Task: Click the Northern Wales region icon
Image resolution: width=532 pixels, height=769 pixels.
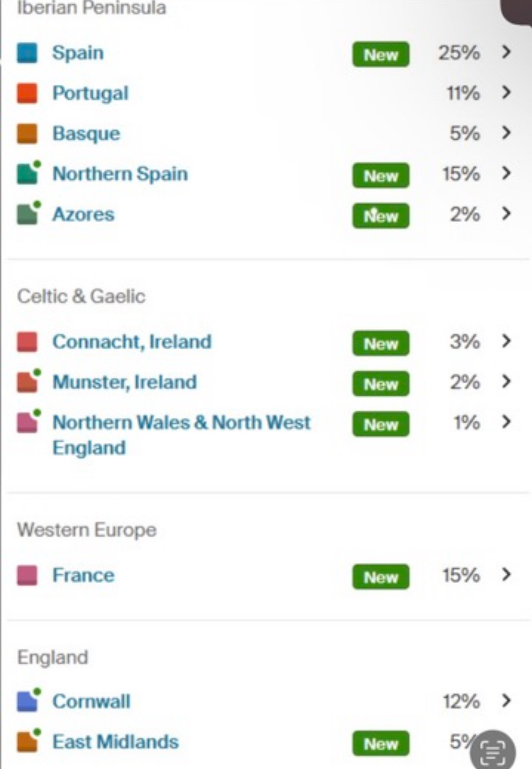Action: tap(27, 422)
